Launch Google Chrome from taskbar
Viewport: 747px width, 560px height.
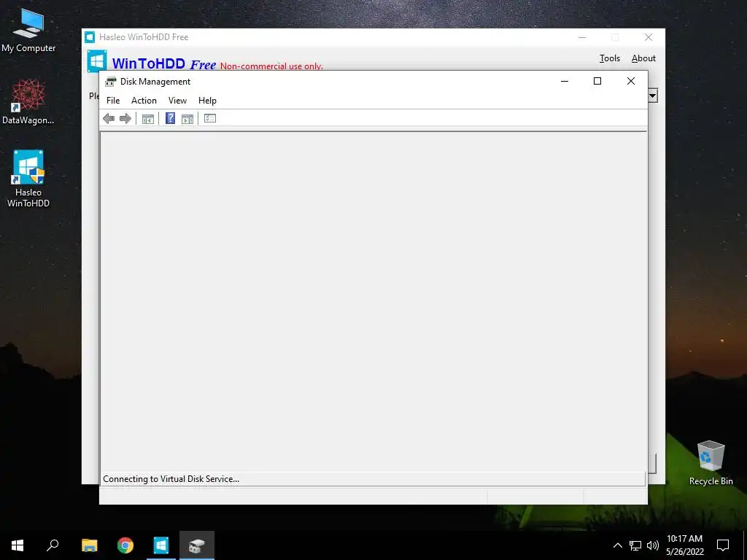coord(125,545)
